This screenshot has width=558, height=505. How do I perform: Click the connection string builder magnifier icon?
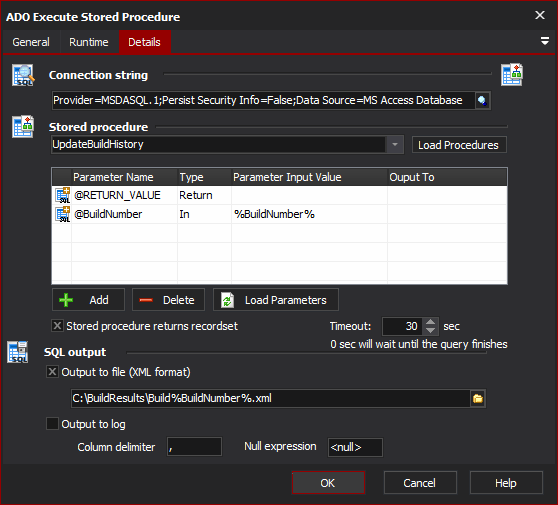483,101
